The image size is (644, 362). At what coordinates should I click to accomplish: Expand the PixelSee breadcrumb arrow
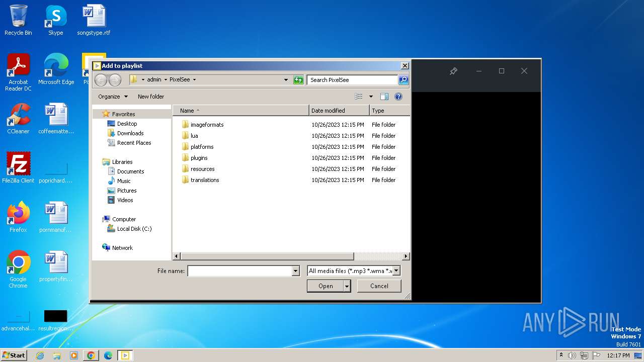(194, 80)
